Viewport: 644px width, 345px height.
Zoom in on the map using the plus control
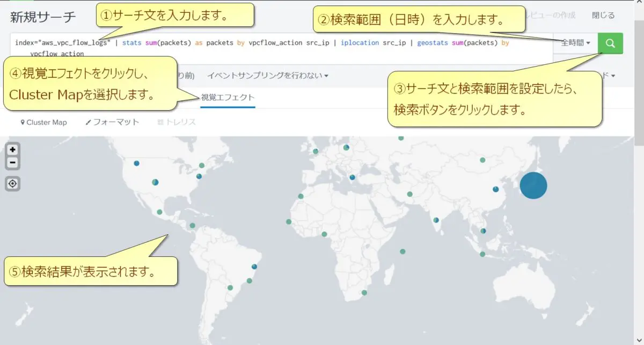tap(12, 149)
